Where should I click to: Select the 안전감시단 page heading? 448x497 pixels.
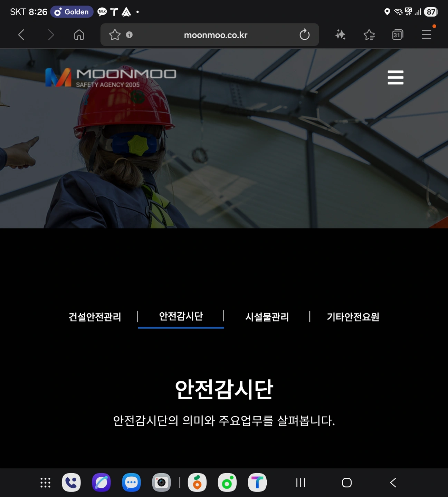pyautogui.click(x=224, y=389)
